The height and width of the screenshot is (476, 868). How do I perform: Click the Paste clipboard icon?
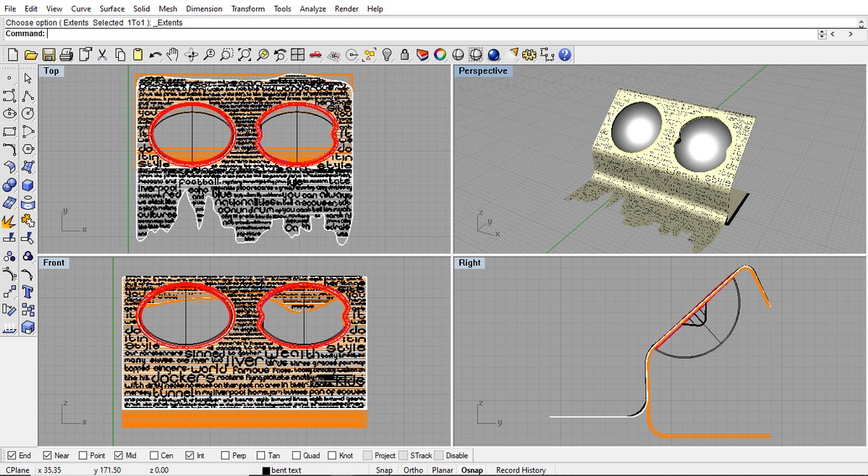pyautogui.click(x=137, y=55)
